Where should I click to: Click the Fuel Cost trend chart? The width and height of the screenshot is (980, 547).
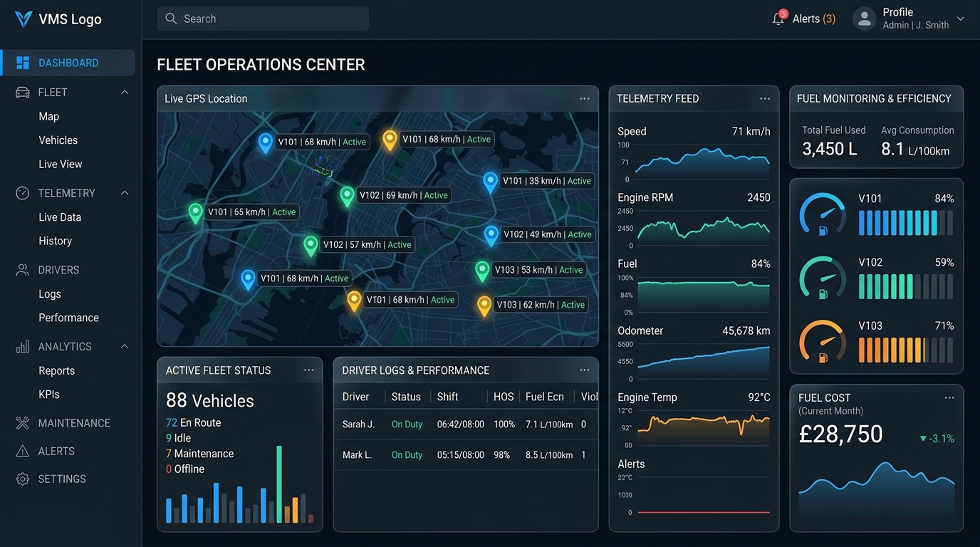(x=877, y=489)
